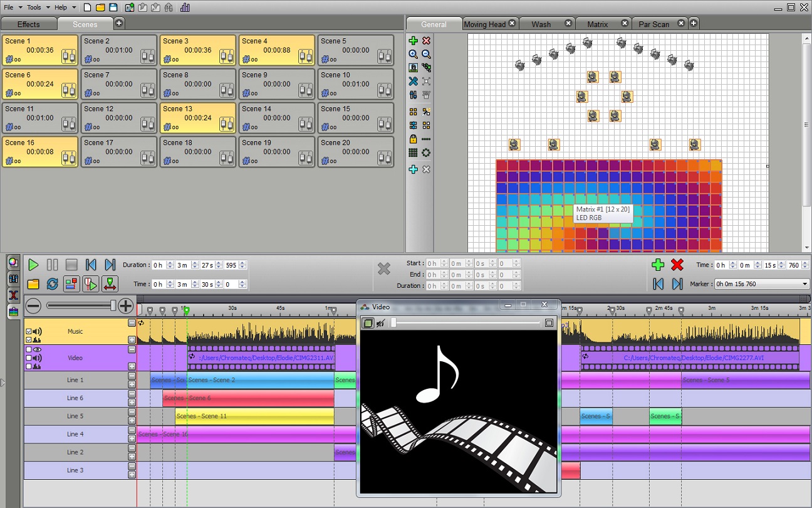Click the green Play button in timeline
This screenshot has width=812, height=508.
pyautogui.click(x=33, y=265)
